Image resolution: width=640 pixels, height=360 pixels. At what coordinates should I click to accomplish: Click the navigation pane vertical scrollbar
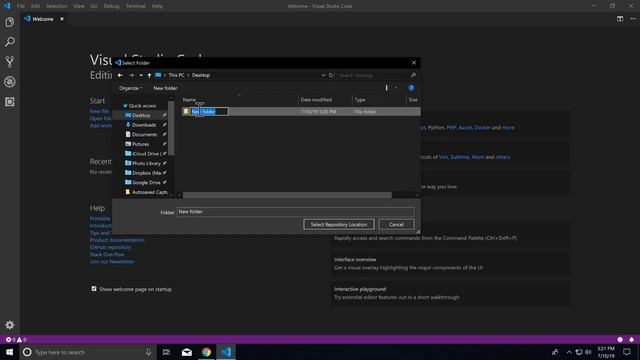[171, 128]
